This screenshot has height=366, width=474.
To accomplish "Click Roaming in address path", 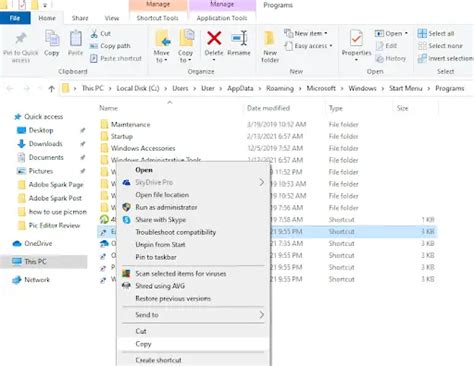I will pos(280,88).
